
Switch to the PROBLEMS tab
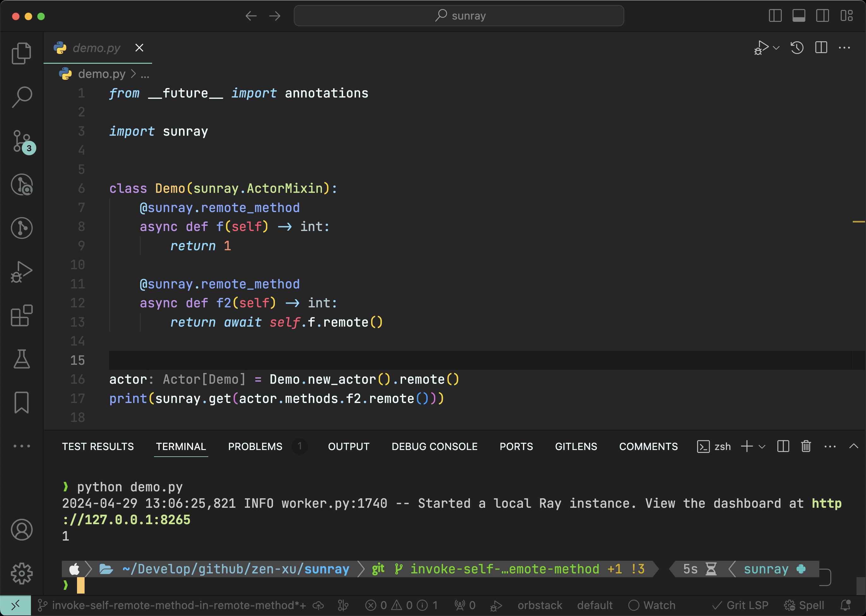[255, 447]
